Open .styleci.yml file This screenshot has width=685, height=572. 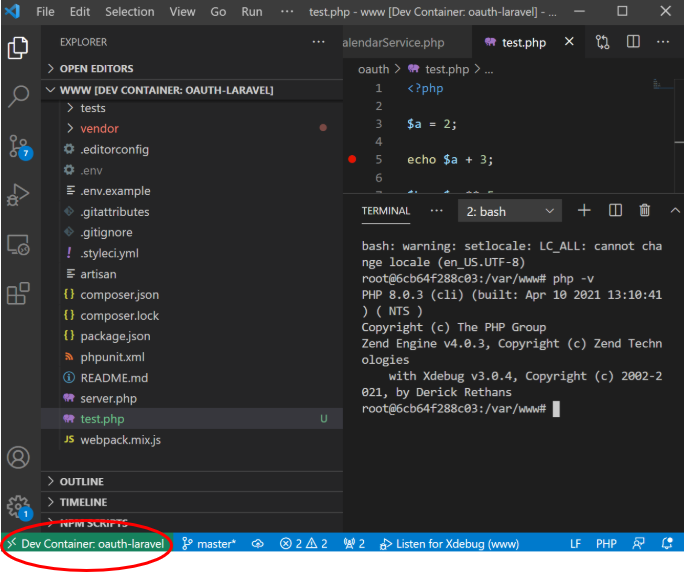[192, 253]
